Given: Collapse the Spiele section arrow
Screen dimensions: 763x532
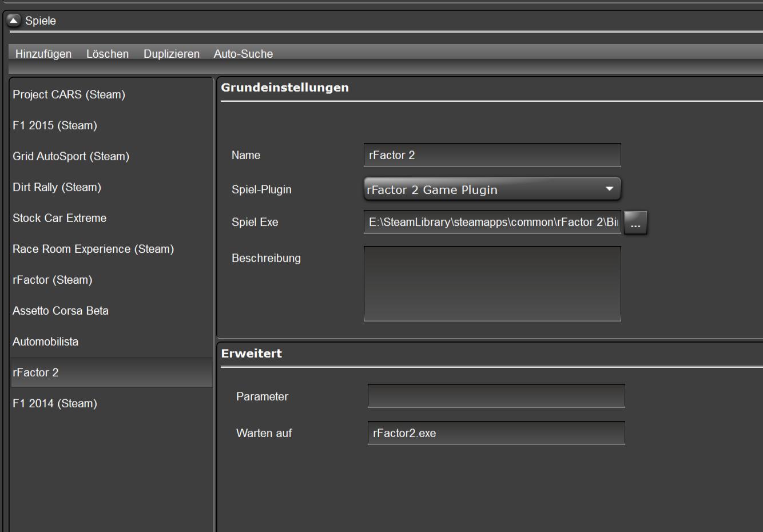Looking at the screenshot, I should [x=14, y=21].
